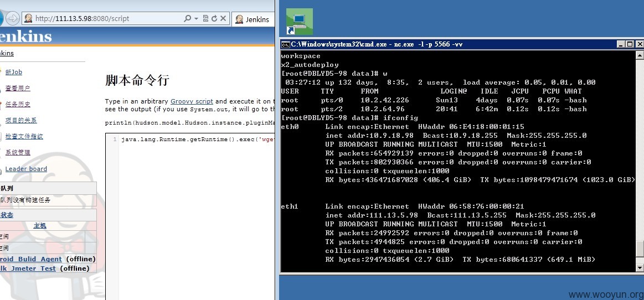Click the println hudson.model.Hudson.instance example text
The width and height of the screenshot is (644, 300).
tap(189, 123)
